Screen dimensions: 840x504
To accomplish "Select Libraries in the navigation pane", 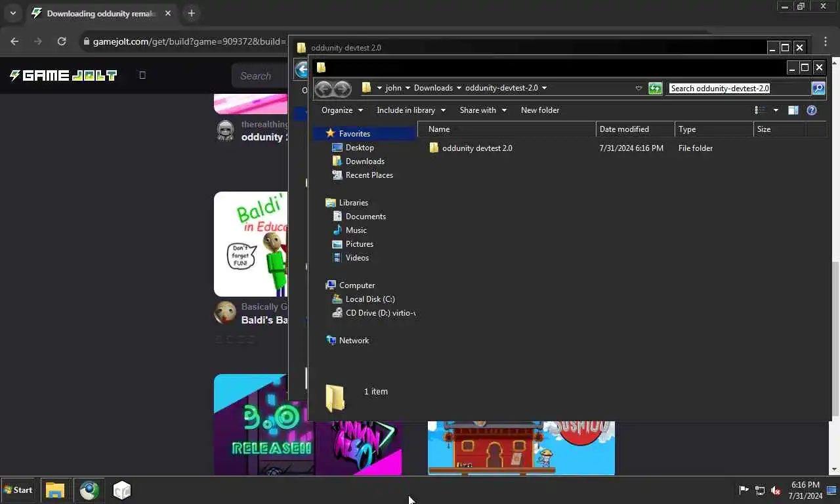I will (353, 203).
